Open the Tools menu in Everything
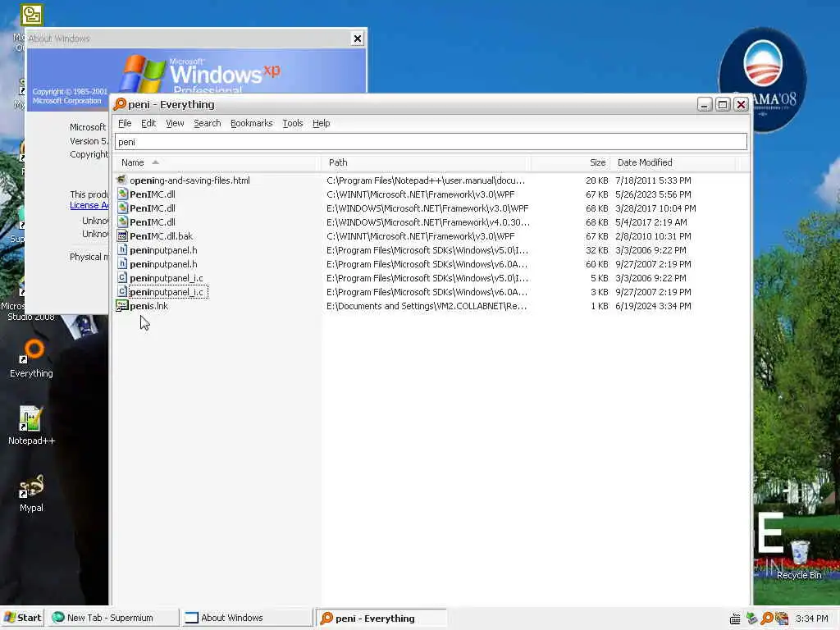The width and height of the screenshot is (840, 630). click(293, 123)
